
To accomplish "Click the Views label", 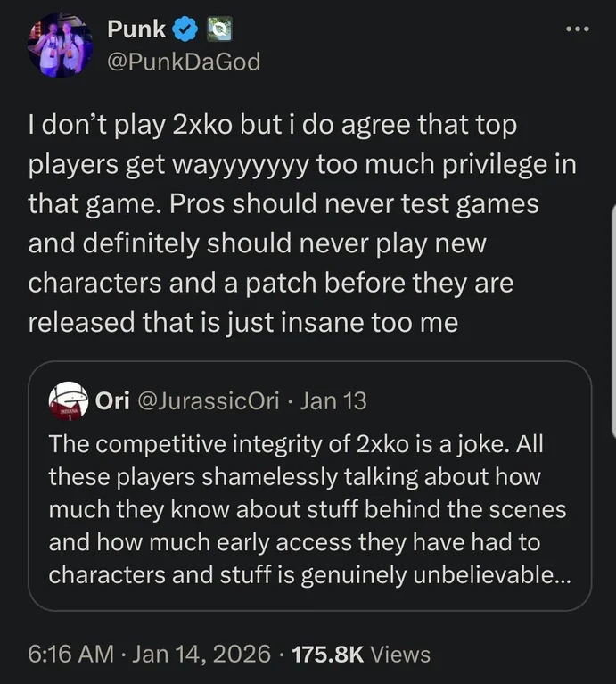I will (400, 655).
